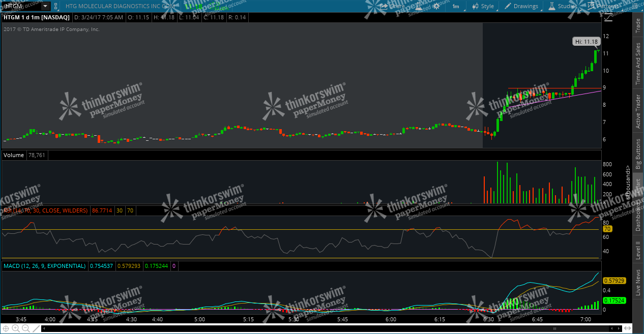The width and height of the screenshot is (644, 334).
Task: Click the Share button
Action: click(392, 6)
